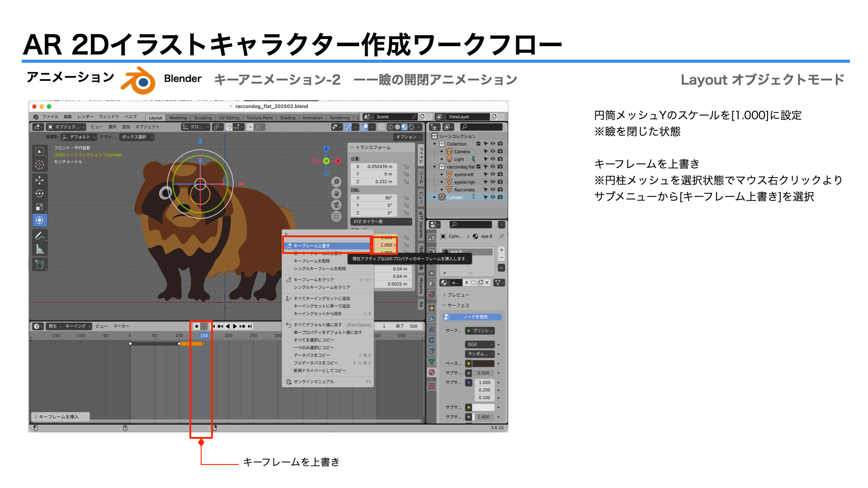868x488 pixels.
Task: Click the white subsurface color swatch
Action: coord(483,407)
